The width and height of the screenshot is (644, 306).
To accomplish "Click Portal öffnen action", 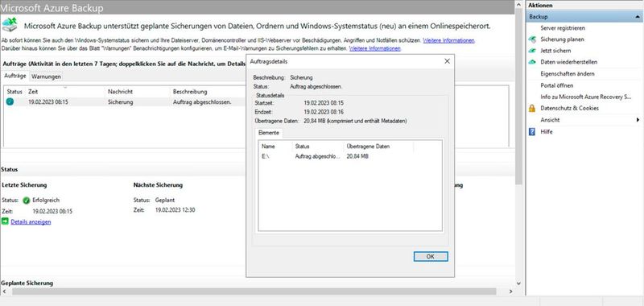I will pyautogui.click(x=557, y=85).
